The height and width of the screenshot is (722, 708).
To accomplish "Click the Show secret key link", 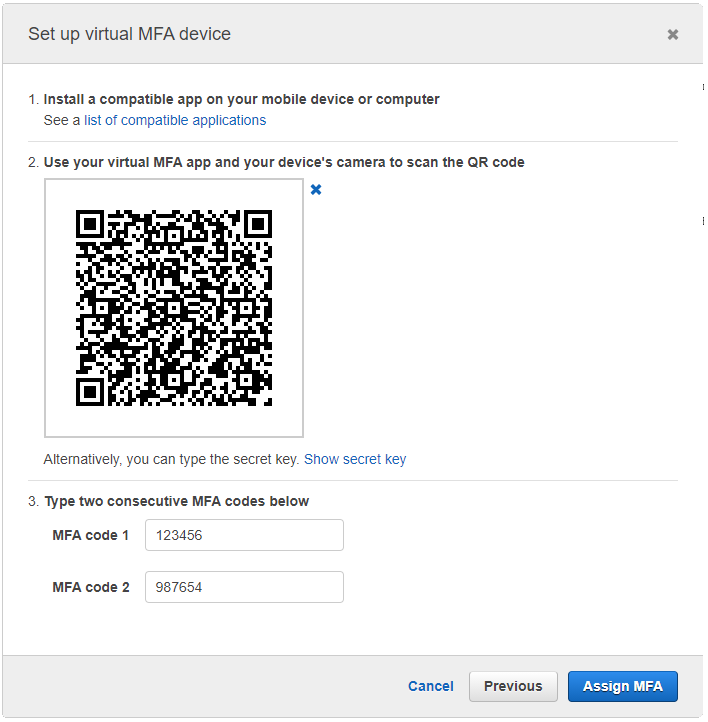I will tap(355, 459).
